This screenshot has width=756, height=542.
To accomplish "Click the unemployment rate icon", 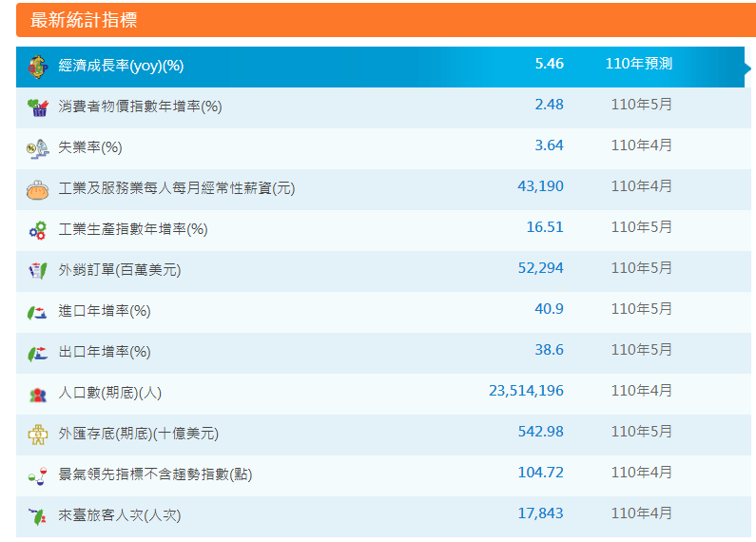I will point(37,147).
